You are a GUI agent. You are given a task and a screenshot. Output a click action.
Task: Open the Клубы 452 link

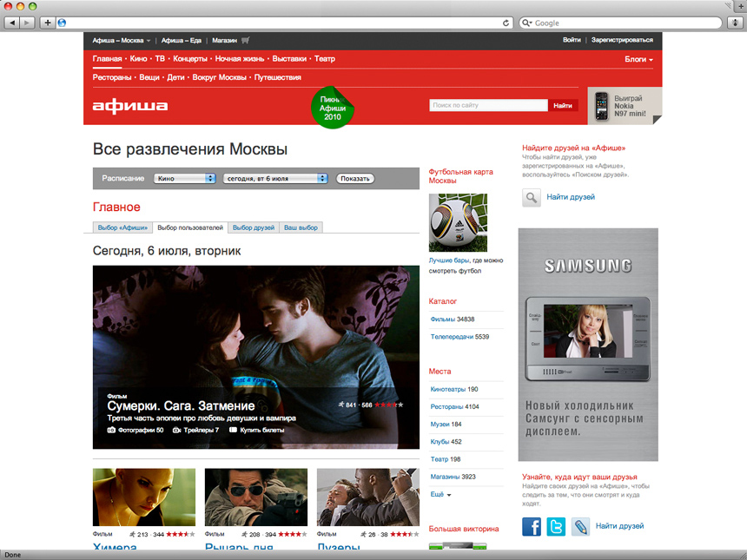coord(446,442)
